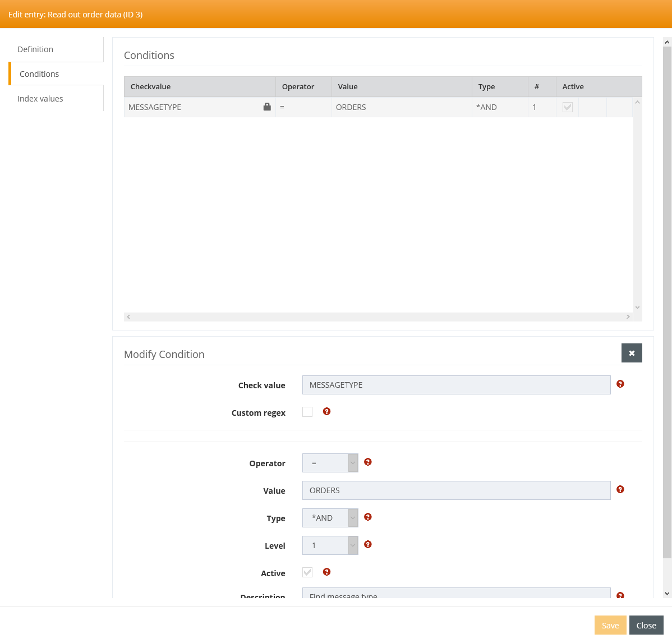Show help for the Operator dropdown

[x=367, y=462]
